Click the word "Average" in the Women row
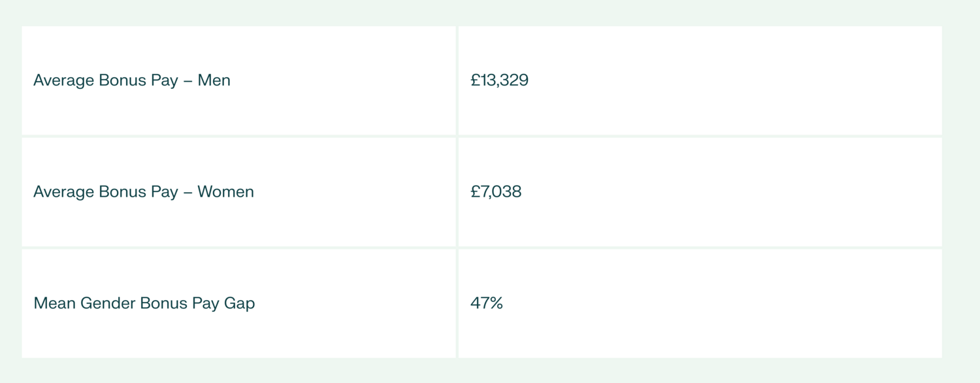Image resolution: width=980 pixels, height=383 pixels. click(x=63, y=191)
